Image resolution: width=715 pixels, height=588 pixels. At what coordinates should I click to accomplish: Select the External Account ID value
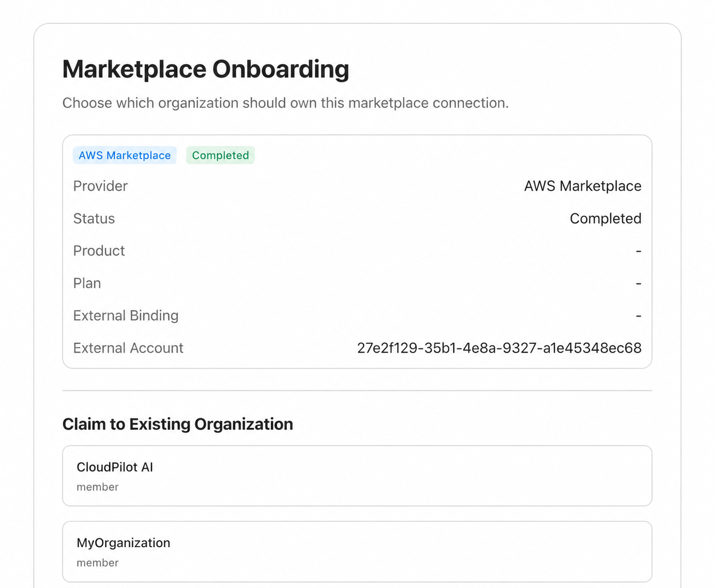coord(499,348)
